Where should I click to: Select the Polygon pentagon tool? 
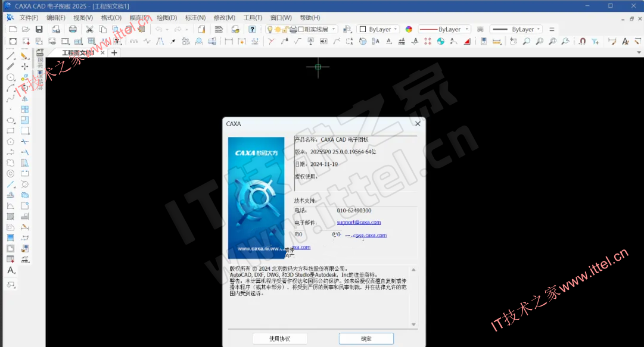pos(11,142)
